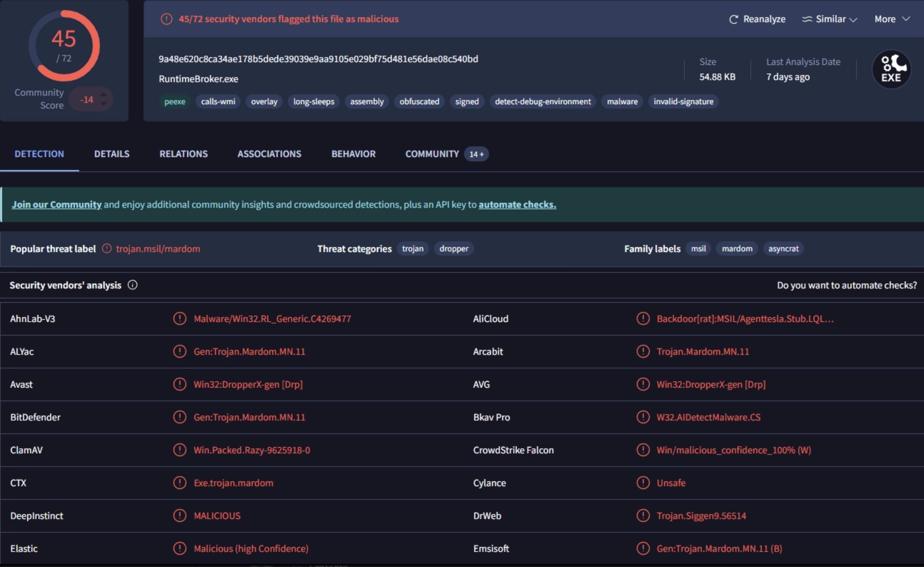Click the overlay tag
The height and width of the screenshot is (567, 924).
[x=264, y=101]
